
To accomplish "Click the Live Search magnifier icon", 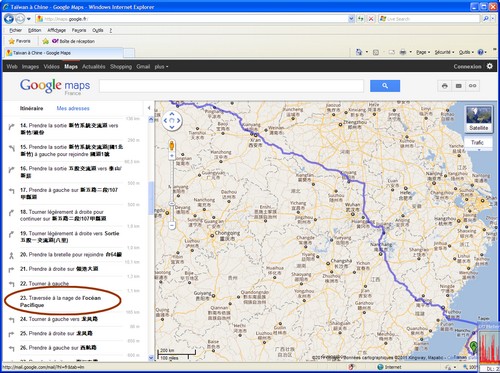I will point(486,19).
